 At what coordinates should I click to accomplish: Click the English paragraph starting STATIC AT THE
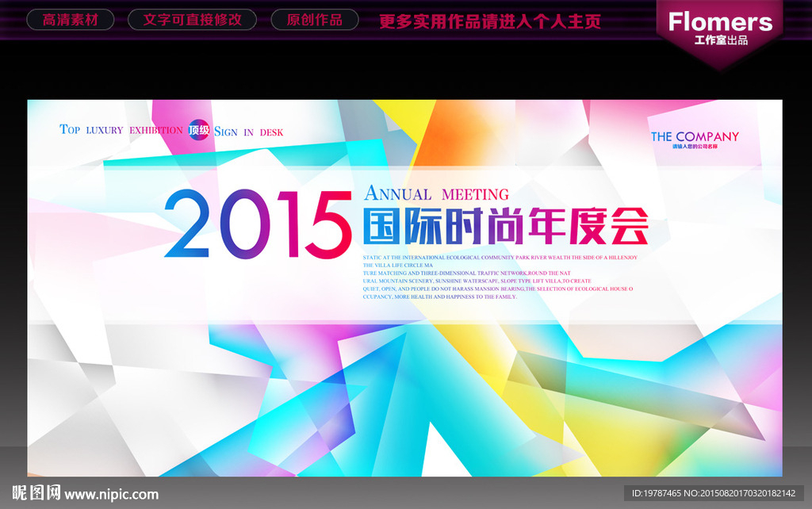[x=500, y=277]
